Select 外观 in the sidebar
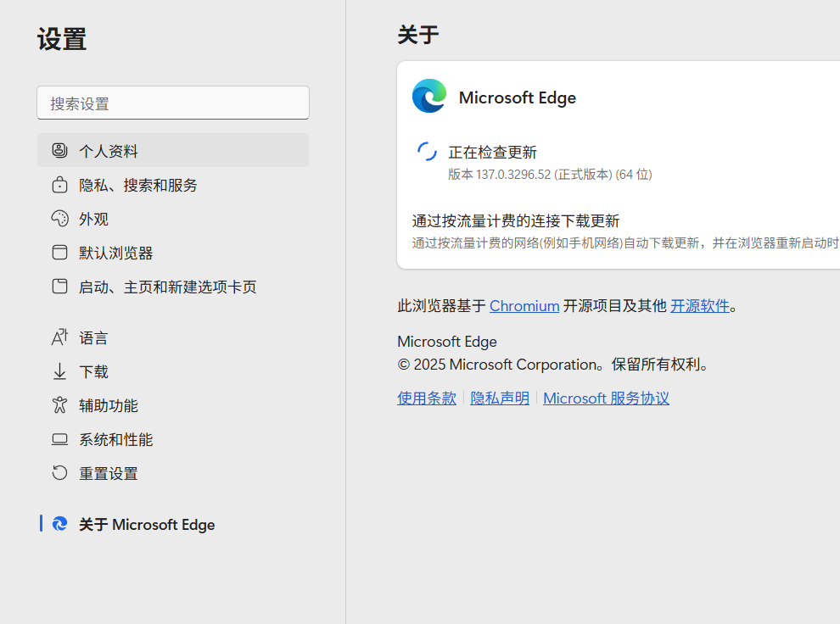Screen dimensions: 840x624 (173, 219)
